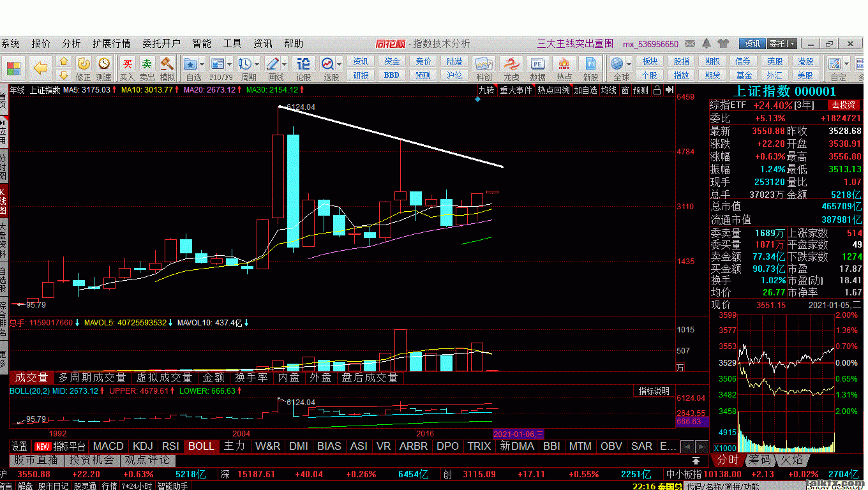Expand the 选股 dropdown arrow
The width and height of the screenshot is (868, 490).
coord(340,64)
